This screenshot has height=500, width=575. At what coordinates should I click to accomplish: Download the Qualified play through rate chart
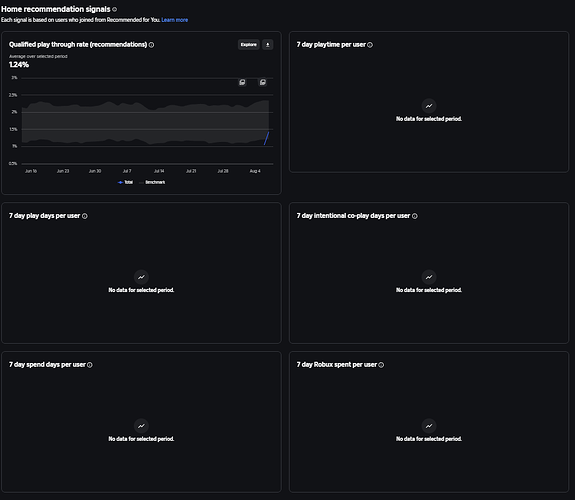pyautogui.click(x=268, y=45)
